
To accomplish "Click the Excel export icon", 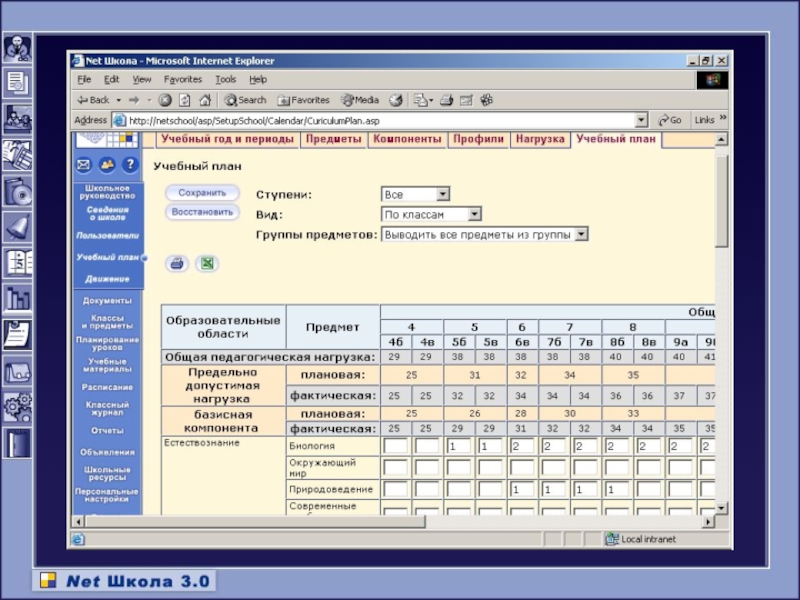I will click(x=206, y=264).
